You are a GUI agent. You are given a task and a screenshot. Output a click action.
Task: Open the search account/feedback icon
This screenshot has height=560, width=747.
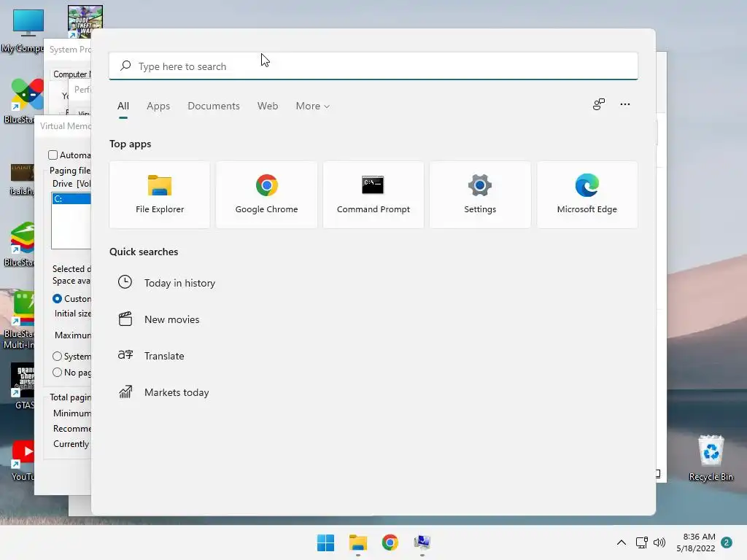click(599, 104)
